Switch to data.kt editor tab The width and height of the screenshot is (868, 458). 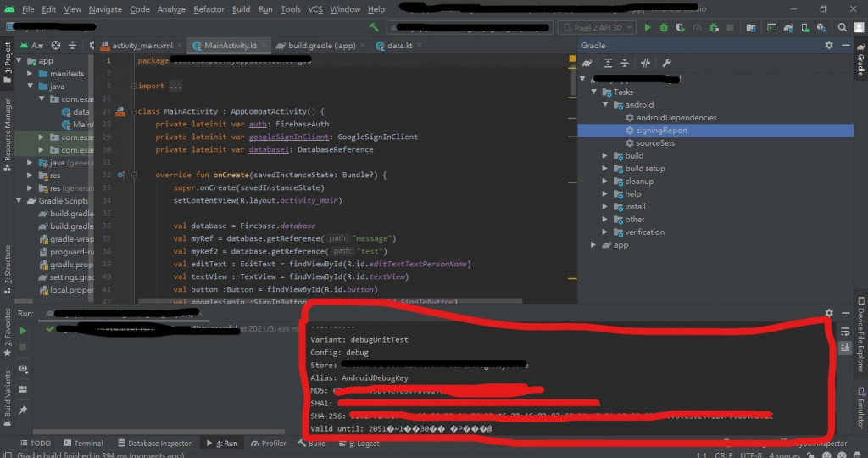[398, 46]
